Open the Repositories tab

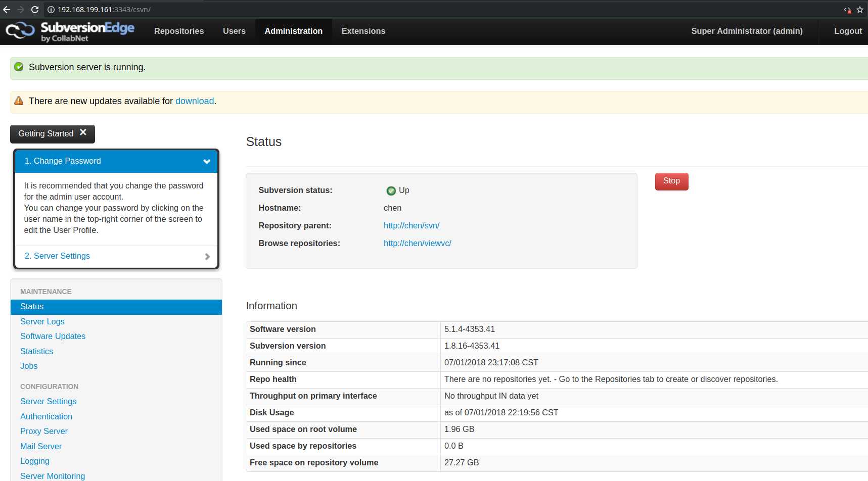click(179, 31)
